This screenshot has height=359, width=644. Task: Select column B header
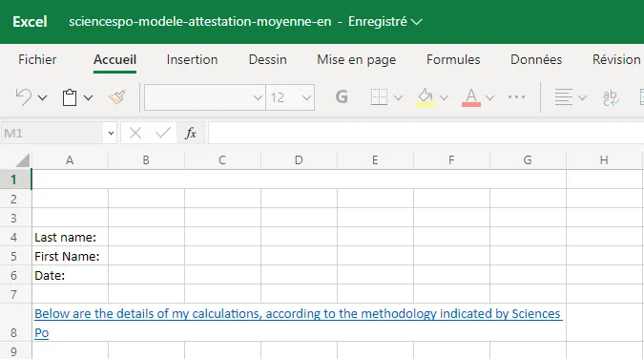[146, 160]
